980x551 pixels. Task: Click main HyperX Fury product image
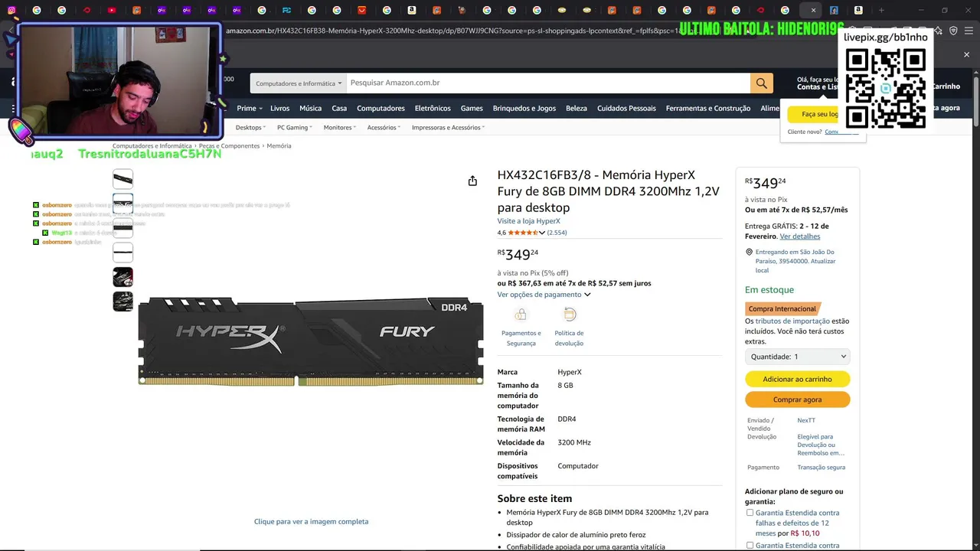tap(311, 342)
